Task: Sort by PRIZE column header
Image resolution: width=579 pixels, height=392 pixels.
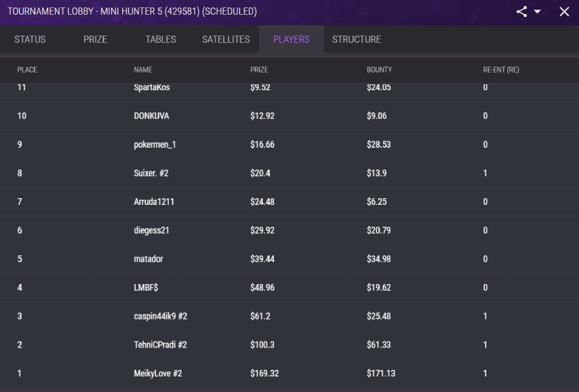Action: coord(259,70)
